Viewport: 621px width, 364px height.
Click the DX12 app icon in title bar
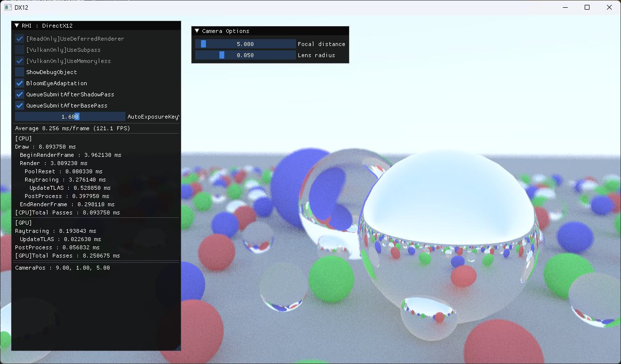(8, 7)
